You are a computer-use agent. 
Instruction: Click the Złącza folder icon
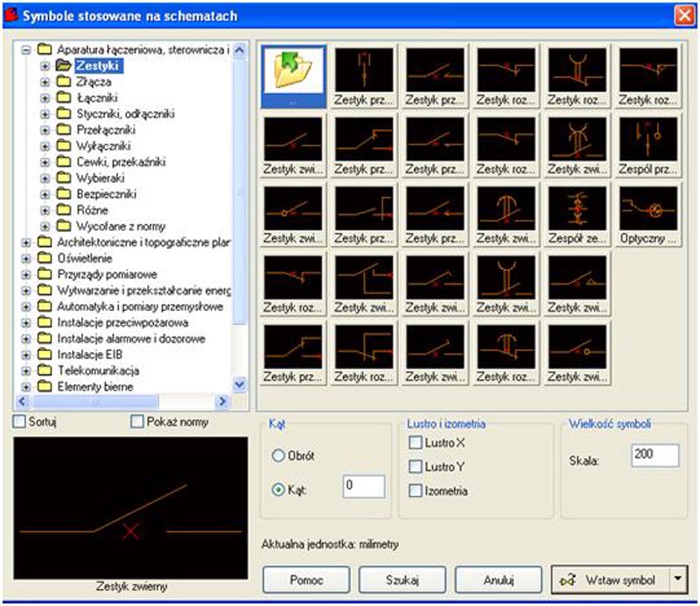coord(64,81)
